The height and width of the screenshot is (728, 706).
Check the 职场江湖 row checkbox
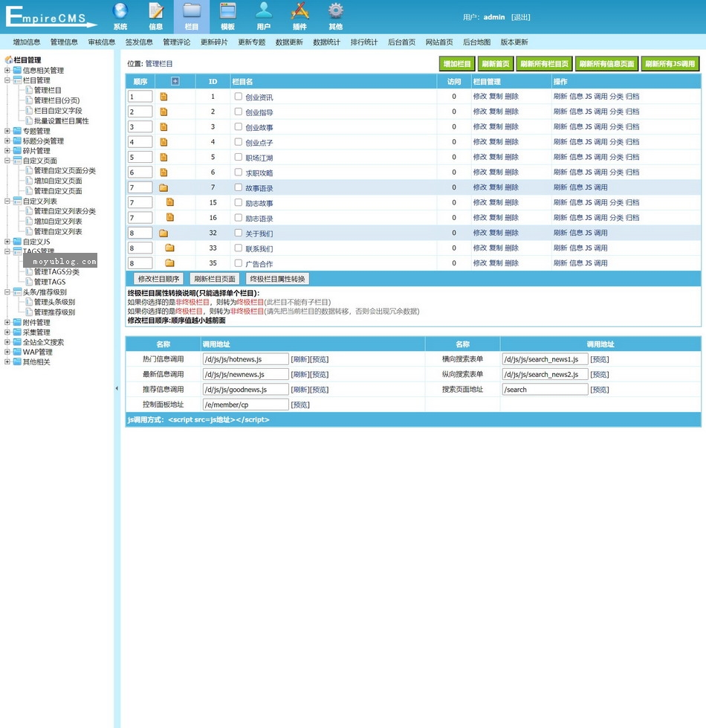click(239, 157)
